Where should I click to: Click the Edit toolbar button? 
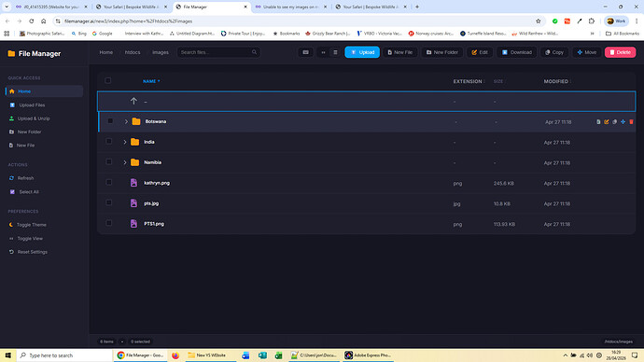[x=480, y=52]
